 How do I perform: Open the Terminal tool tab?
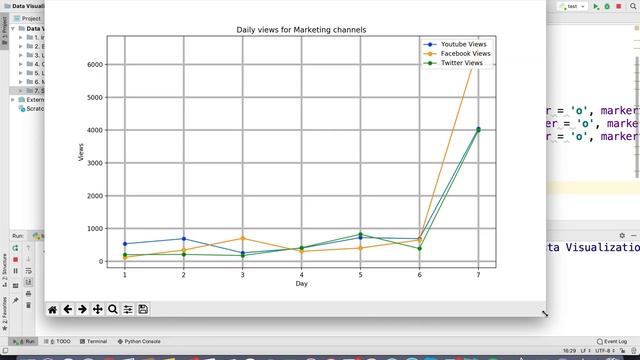point(93,341)
